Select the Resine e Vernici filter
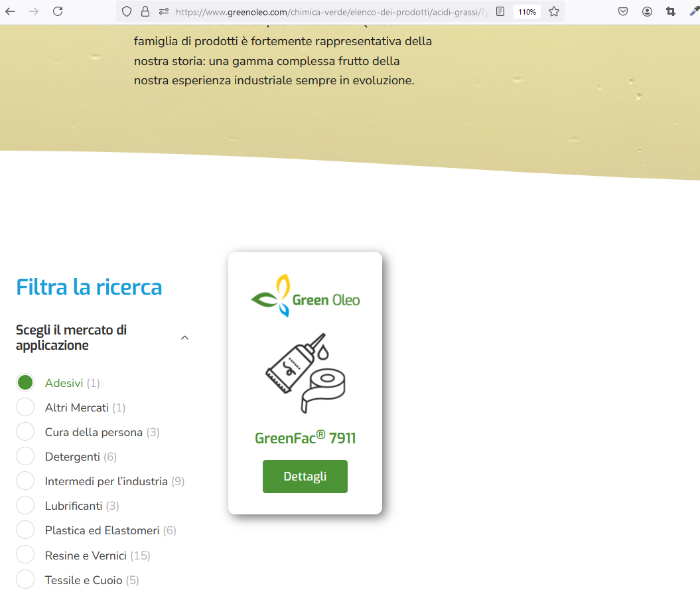The height and width of the screenshot is (600, 700). coord(25,555)
